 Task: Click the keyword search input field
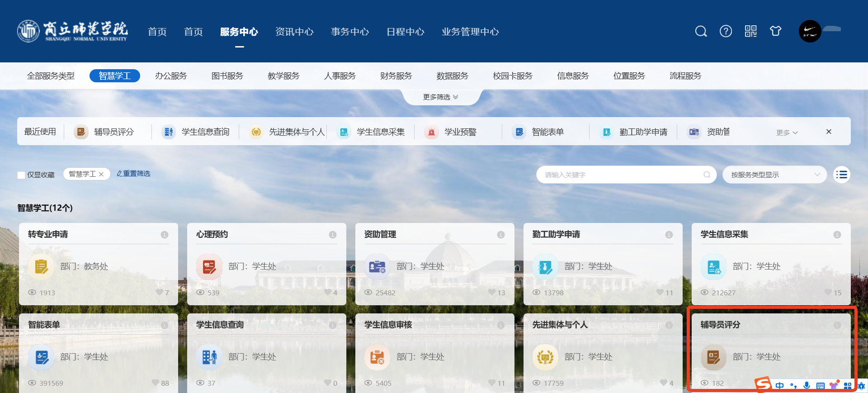pyautogui.click(x=622, y=175)
